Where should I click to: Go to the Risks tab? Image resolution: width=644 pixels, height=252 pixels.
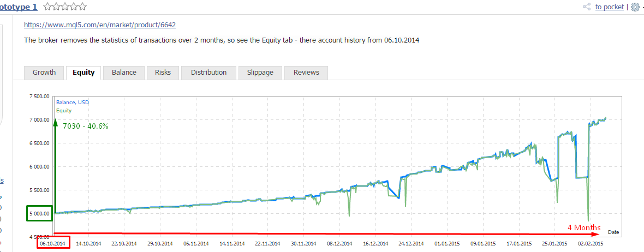click(163, 73)
